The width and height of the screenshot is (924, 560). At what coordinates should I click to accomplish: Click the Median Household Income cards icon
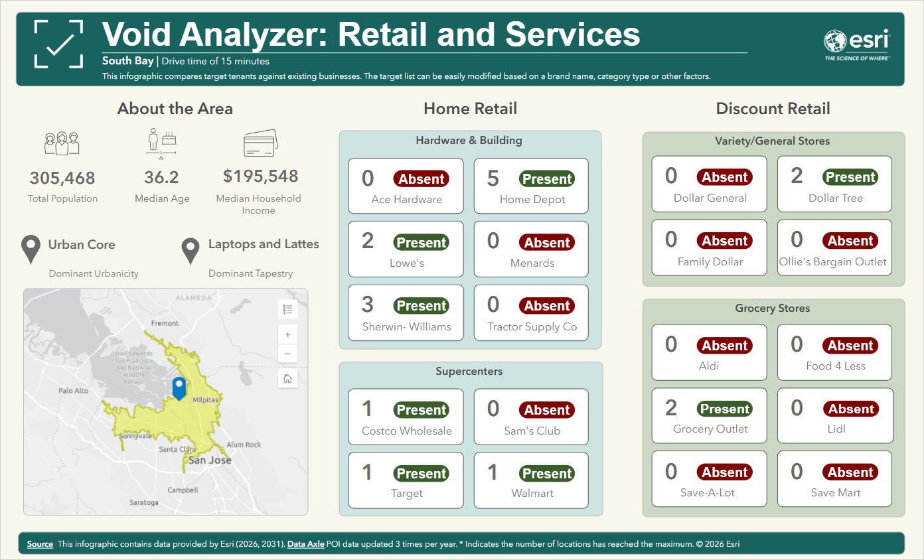click(260, 143)
